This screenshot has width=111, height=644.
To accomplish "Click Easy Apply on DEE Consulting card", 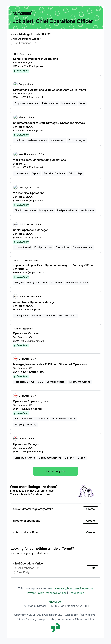I will [x=21, y=71].
